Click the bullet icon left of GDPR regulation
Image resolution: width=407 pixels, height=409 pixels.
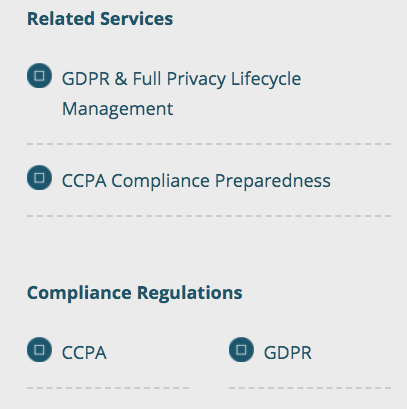pos(241,350)
